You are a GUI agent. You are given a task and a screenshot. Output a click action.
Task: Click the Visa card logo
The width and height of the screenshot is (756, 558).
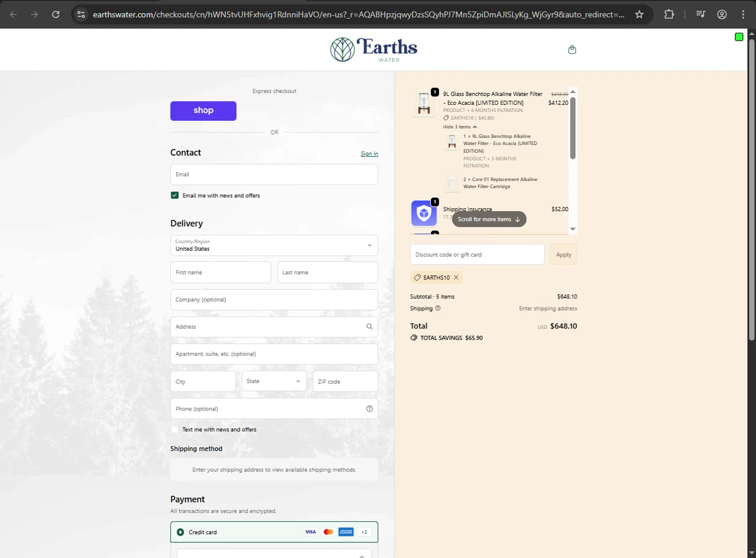pyautogui.click(x=310, y=532)
